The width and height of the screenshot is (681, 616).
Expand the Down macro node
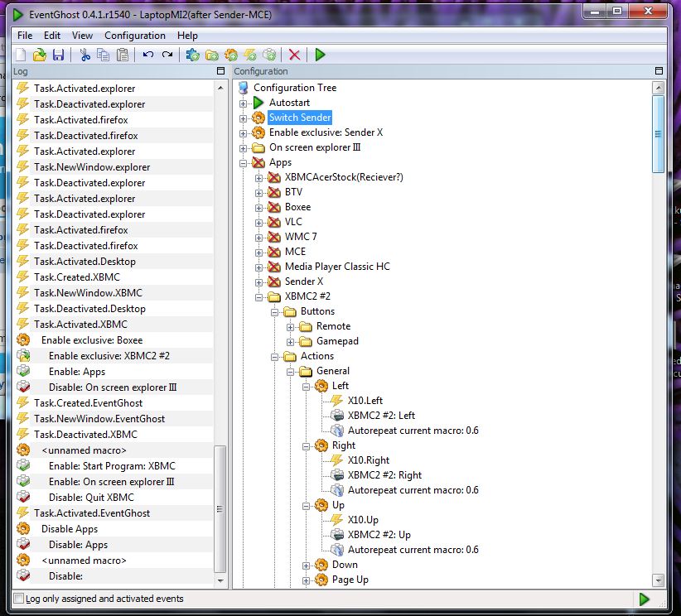click(x=307, y=565)
